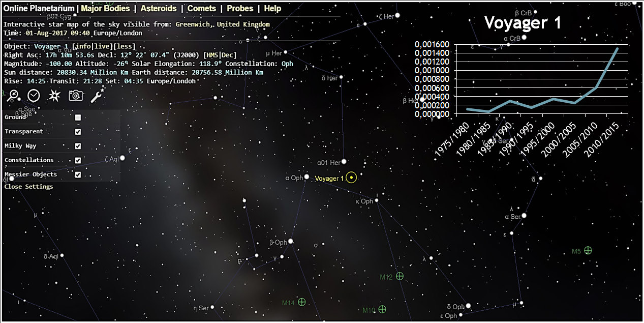644x323 pixels.
Task: Click the α CrB star
Action: tap(524, 37)
